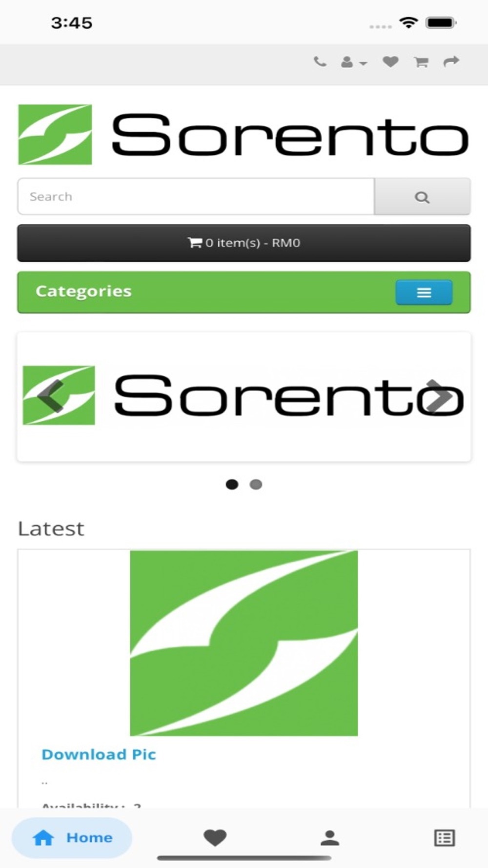Open wishlist heart icon in top bar
The height and width of the screenshot is (868, 488).
[x=390, y=62]
